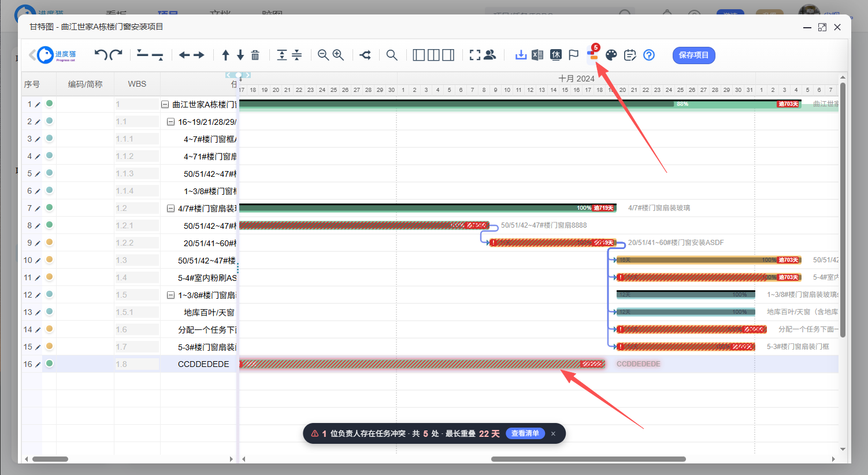Viewport: 868px width, 475px height.
Task: Dismiss the task conflict notification
Action: point(553,434)
